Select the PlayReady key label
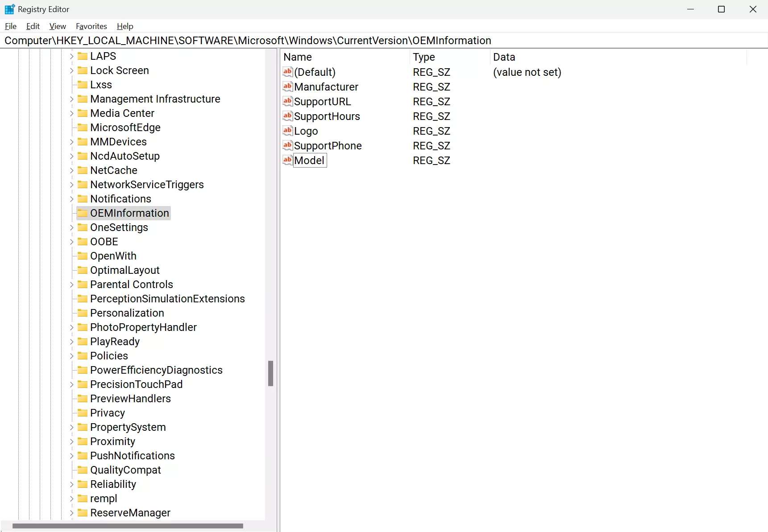The width and height of the screenshot is (768, 532). pos(115,342)
